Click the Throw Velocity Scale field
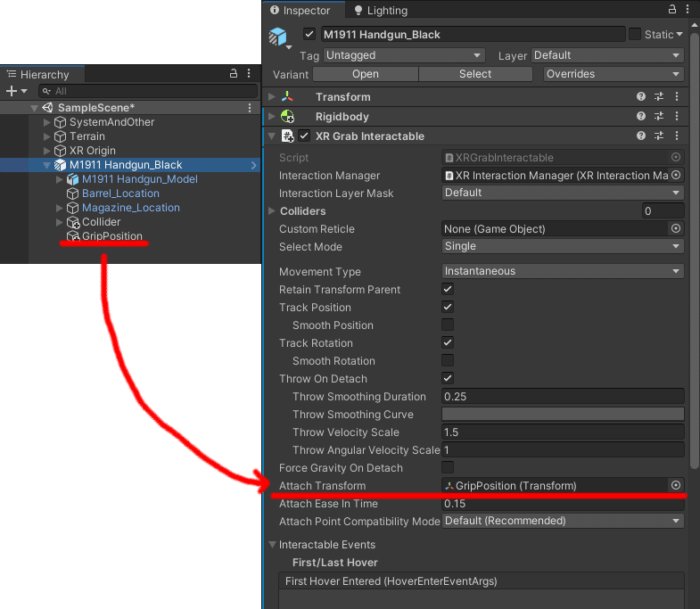 pos(563,432)
